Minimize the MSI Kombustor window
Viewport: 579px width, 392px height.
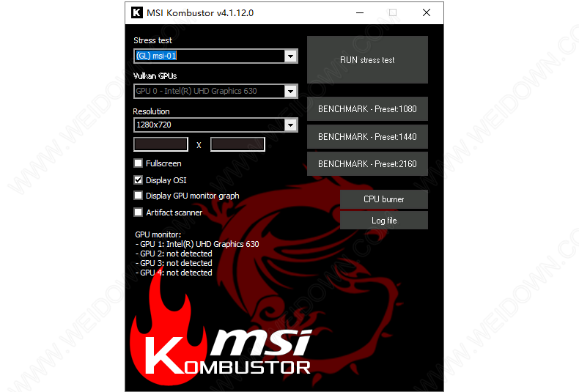[x=360, y=12]
